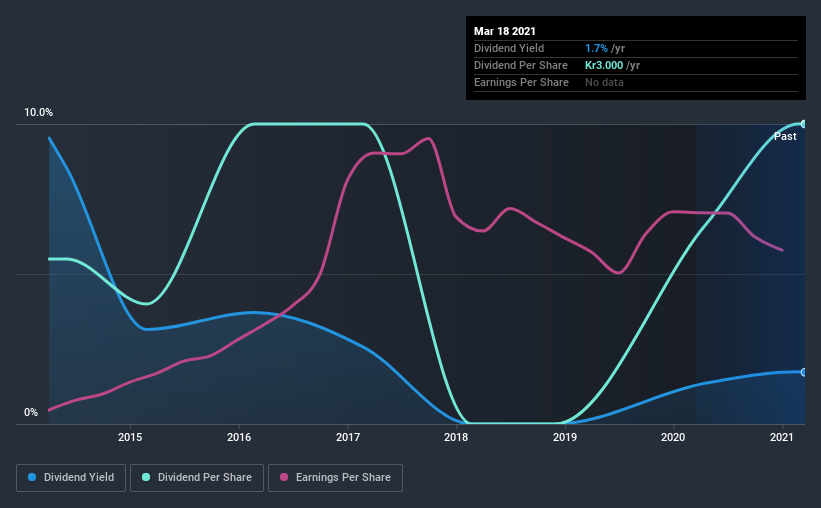The height and width of the screenshot is (508, 821).
Task: Select the Dividend Yield endpoint marker
Action: [x=803, y=372]
